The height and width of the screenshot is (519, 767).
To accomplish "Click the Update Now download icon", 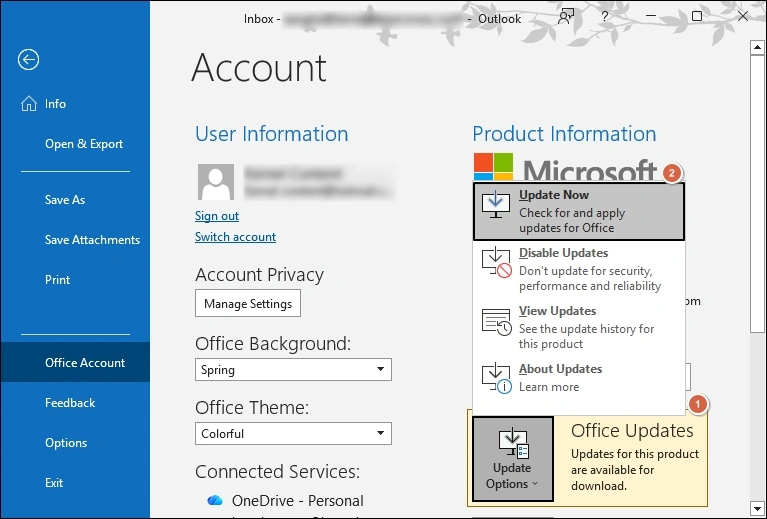I will [496, 205].
